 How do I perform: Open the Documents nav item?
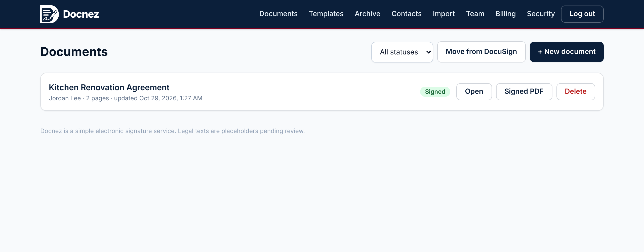[278, 14]
